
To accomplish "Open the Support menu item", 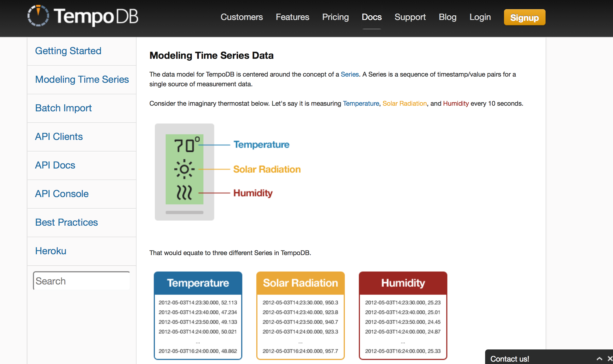I will pos(409,17).
